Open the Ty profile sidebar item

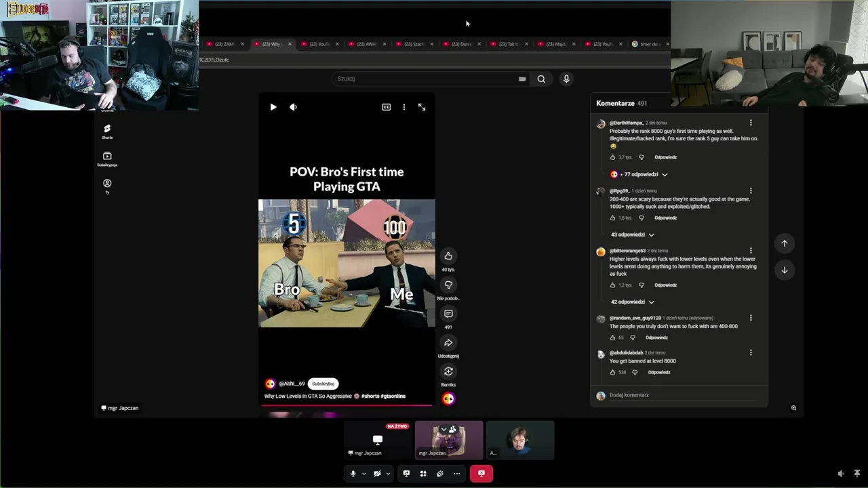click(x=107, y=186)
